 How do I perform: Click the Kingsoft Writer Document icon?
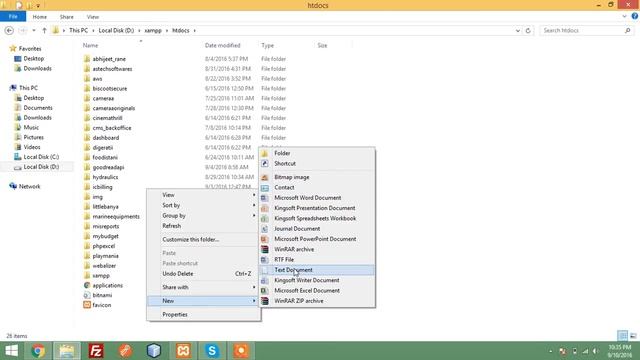(x=264, y=280)
